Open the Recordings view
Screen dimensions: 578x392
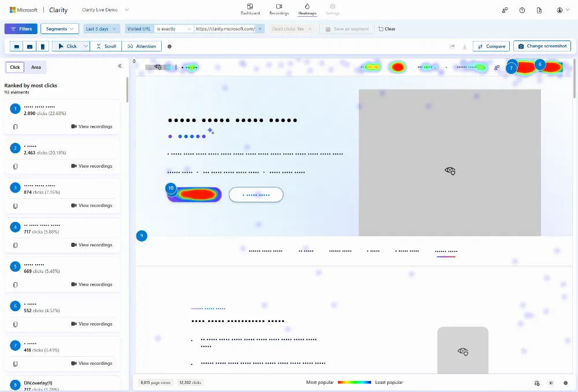[x=279, y=9]
